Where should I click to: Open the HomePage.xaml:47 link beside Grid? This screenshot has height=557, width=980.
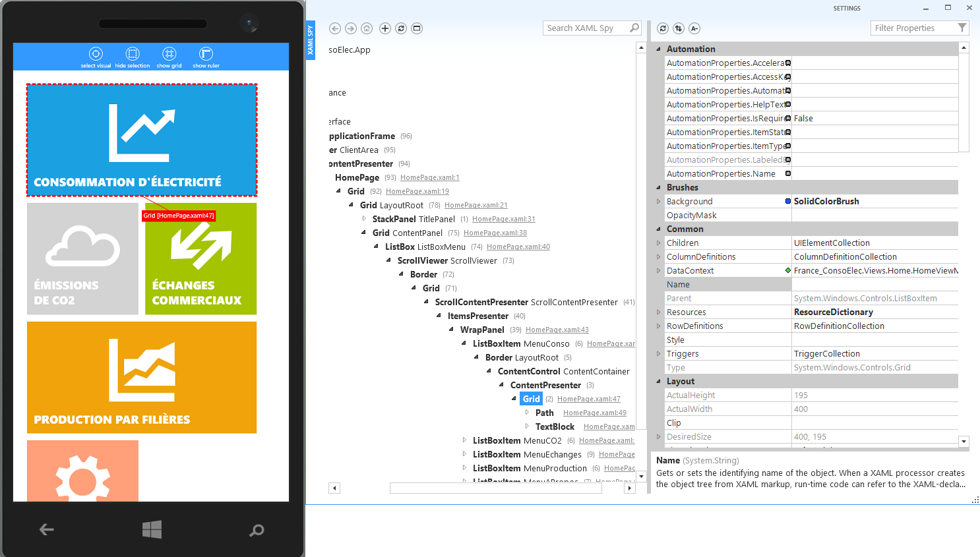588,399
